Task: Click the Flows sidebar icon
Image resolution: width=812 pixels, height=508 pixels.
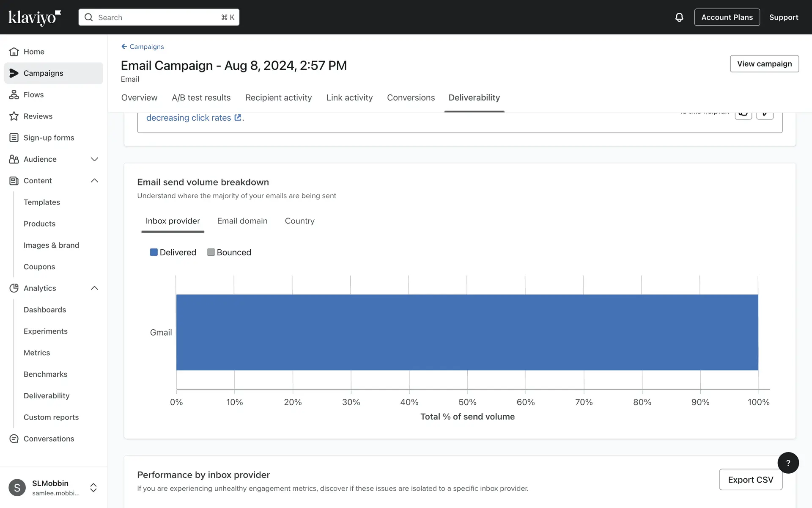Action: pyautogui.click(x=14, y=95)
